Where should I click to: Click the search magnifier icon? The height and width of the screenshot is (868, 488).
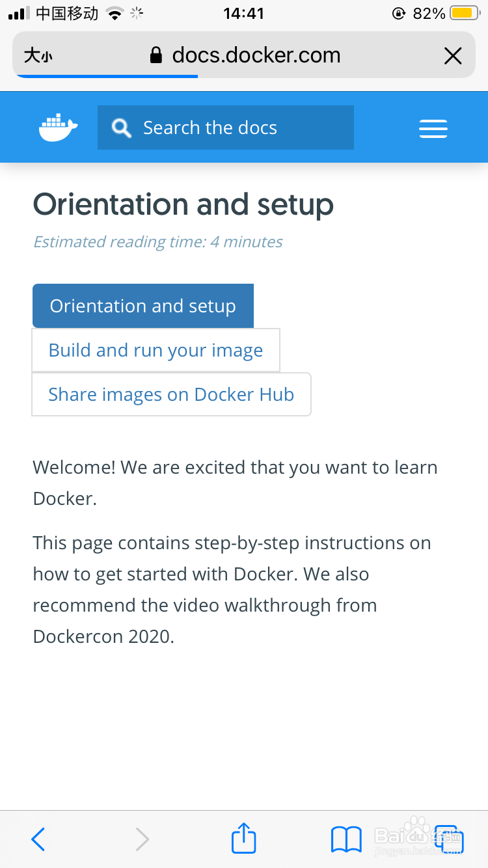(121, 128)
